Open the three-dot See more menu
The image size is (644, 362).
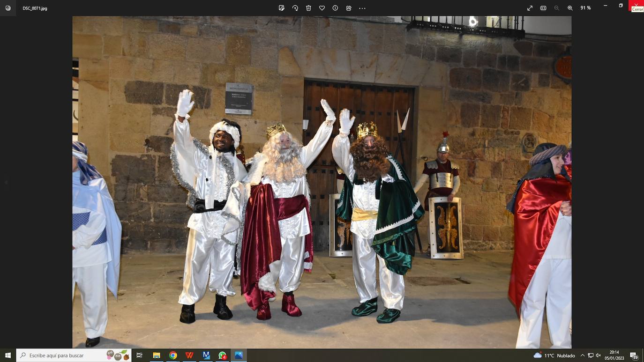pyautogui.click(x=362, y=8)
